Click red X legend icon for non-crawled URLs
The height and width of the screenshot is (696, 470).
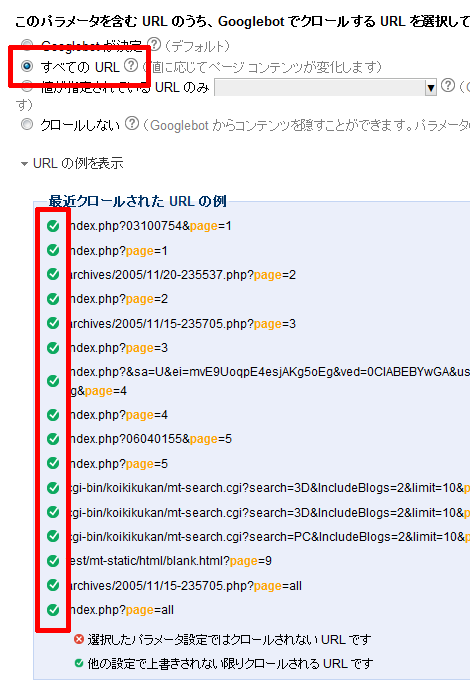pos(79,639)
